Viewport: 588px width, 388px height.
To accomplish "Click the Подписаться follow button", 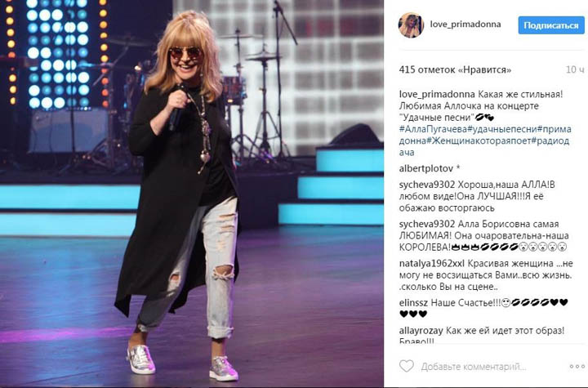I will [551, 25].
